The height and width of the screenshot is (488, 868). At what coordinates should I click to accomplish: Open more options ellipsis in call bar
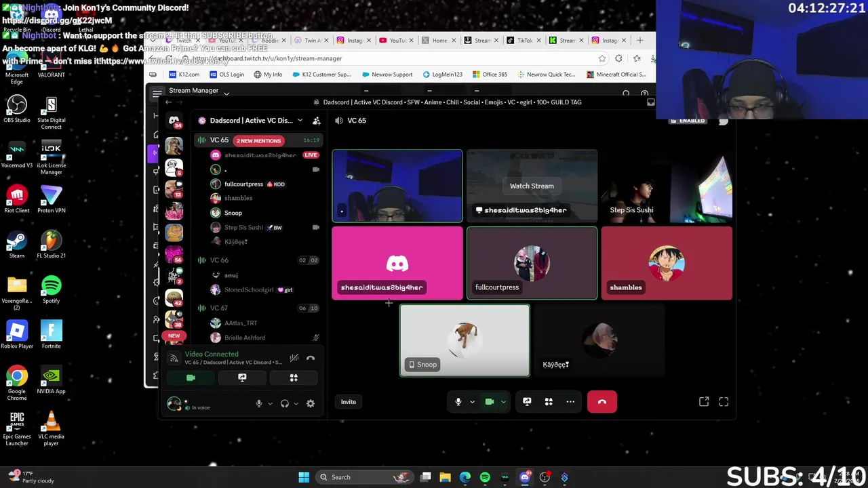[x=570, y=402]
